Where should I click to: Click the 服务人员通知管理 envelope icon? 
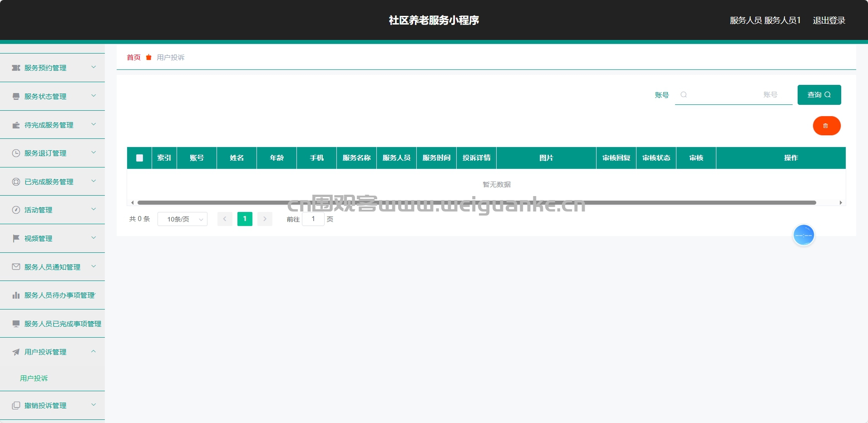point(16,267)
